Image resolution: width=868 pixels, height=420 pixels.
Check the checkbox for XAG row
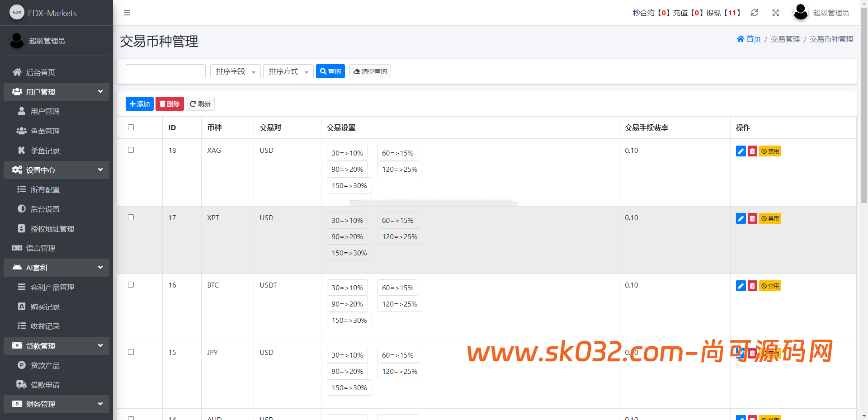point(131,150)
